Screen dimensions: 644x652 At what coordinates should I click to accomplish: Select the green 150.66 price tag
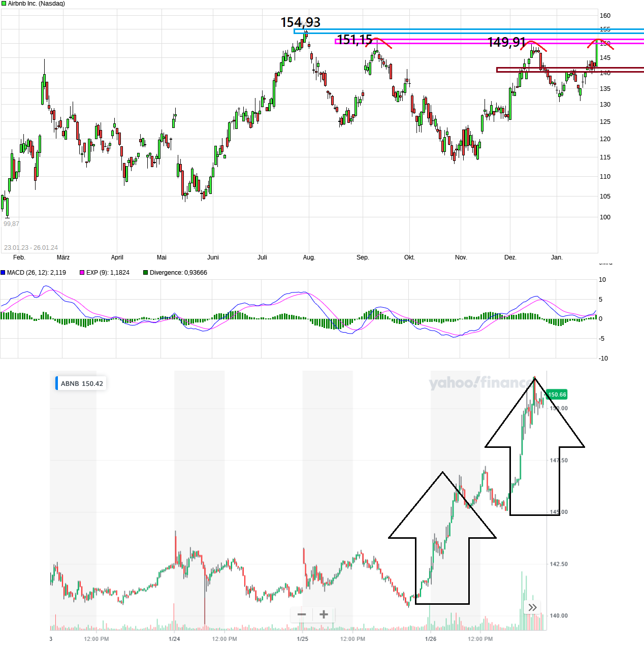click(556, 394)
